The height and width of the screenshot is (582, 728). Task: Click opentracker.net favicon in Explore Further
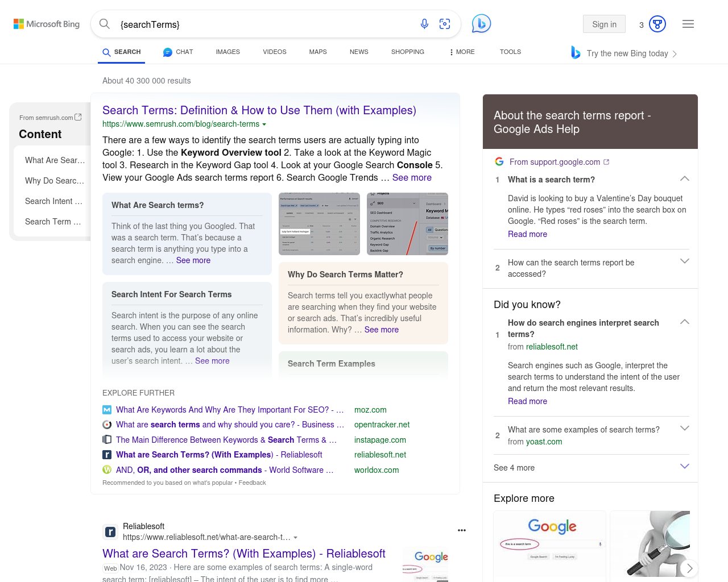pos(107,425)
